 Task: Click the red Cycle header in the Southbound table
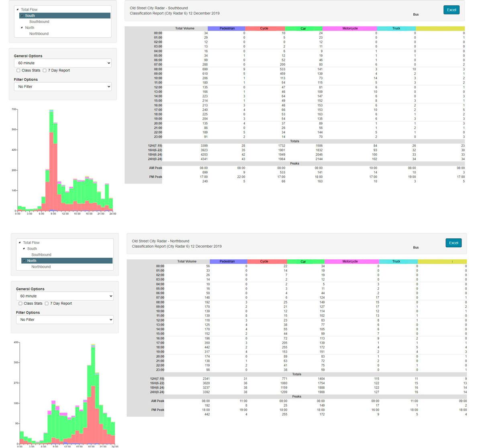pos(265,29)
